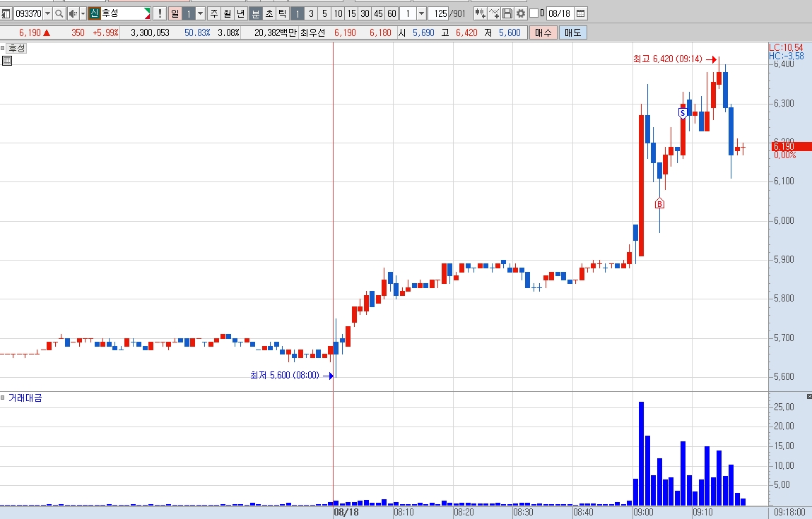Screen dimensions: 812x519
Task: Click the speaker sound icon
Action: (x=73, y=13)
